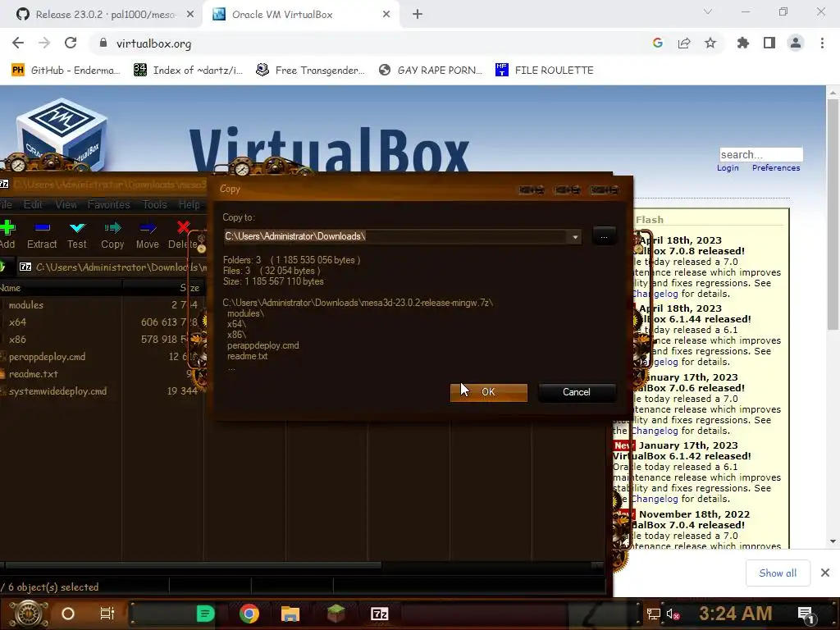This screenshot has width=840, height=630.
Task: Open the 7-Zip Edit menu
Action: tap(33, 204)
